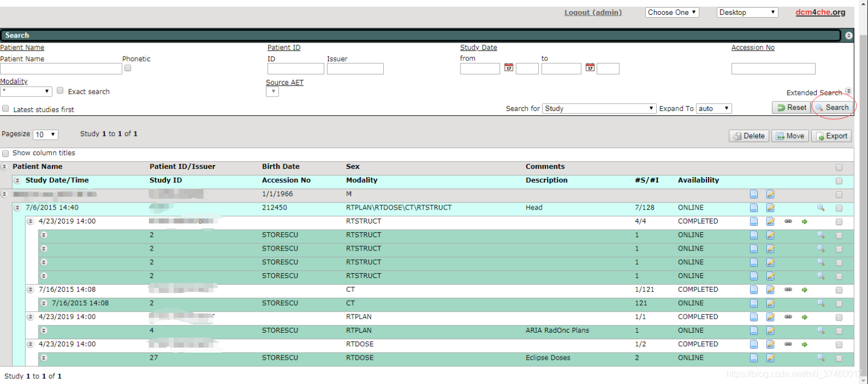This screenshot has height=384, width=868.
Task: Open the Desktop dropdown
Action: [x=748, y=12]
